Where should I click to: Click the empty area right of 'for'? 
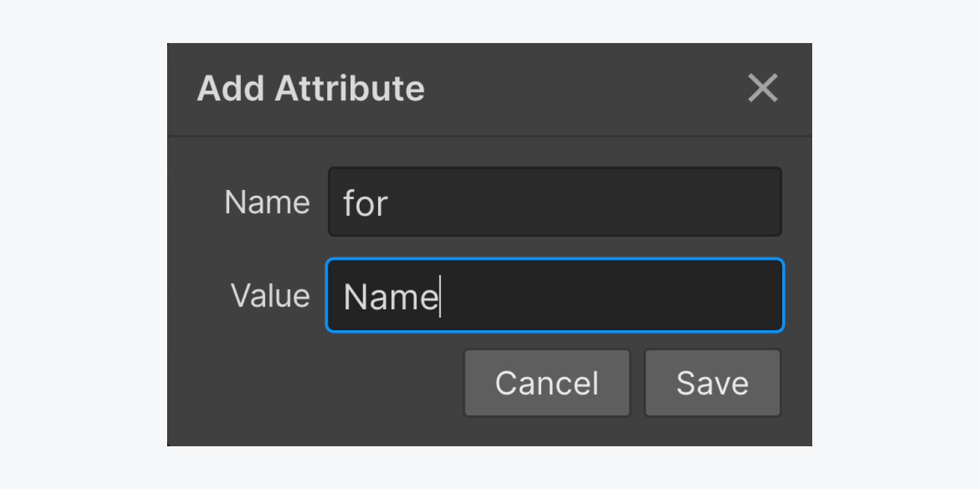pos(588,202)
